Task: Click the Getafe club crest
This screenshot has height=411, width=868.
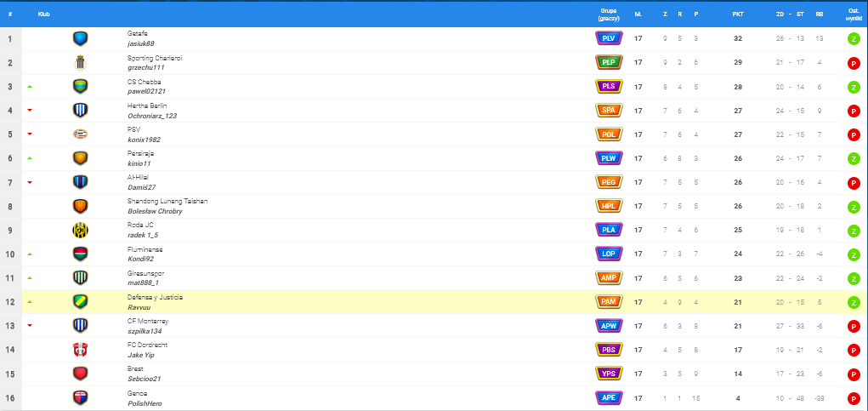Action: 80,38
